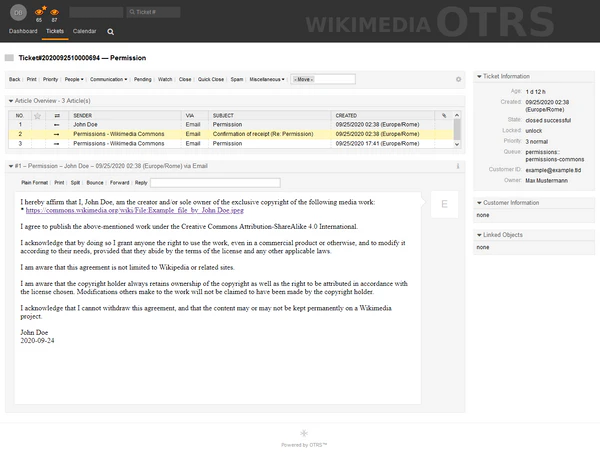Open the Calendar navigation item

(x=85, y=32)
